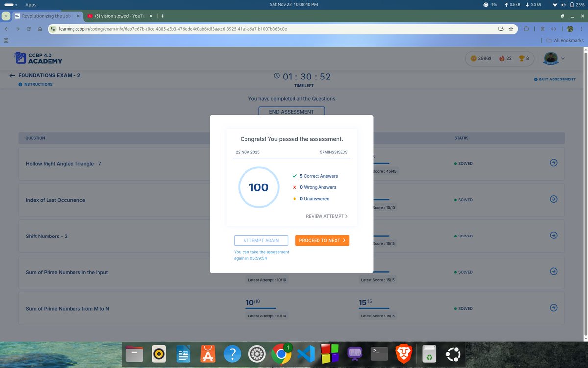The width and height of the screenshot is (588, 368).
Task: Open the trophy achievements icon
Action: click(x=521, y=58)
